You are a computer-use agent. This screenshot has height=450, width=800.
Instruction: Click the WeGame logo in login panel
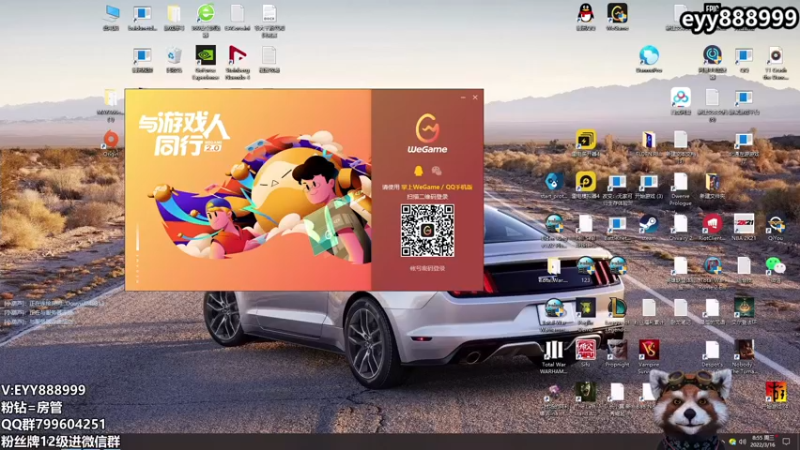[x=428, y=134]
